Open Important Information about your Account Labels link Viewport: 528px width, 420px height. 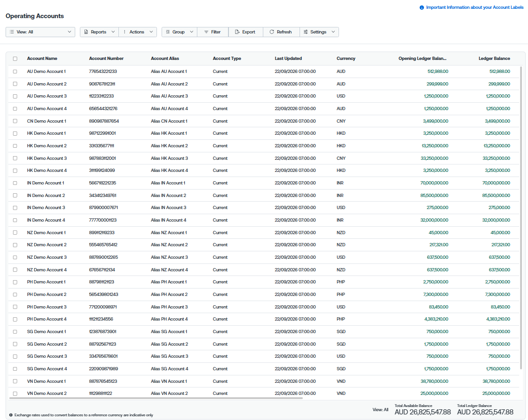pos(475,7)
